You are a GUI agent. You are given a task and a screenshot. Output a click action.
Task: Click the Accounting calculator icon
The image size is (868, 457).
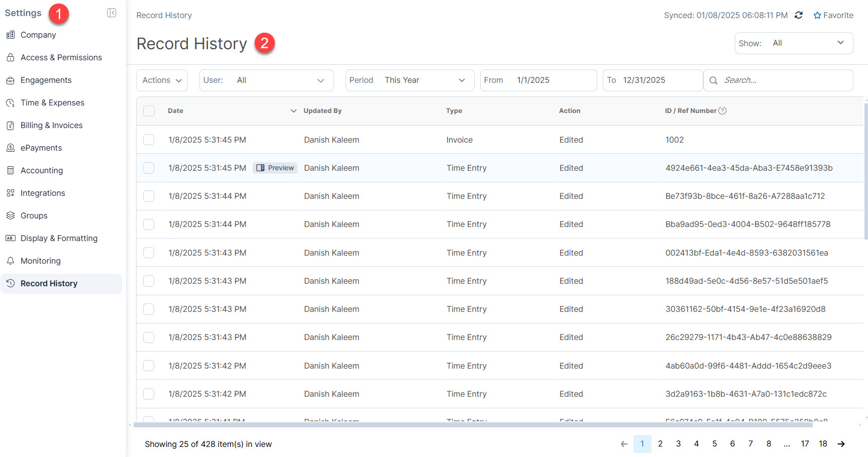tap(10, 170)
